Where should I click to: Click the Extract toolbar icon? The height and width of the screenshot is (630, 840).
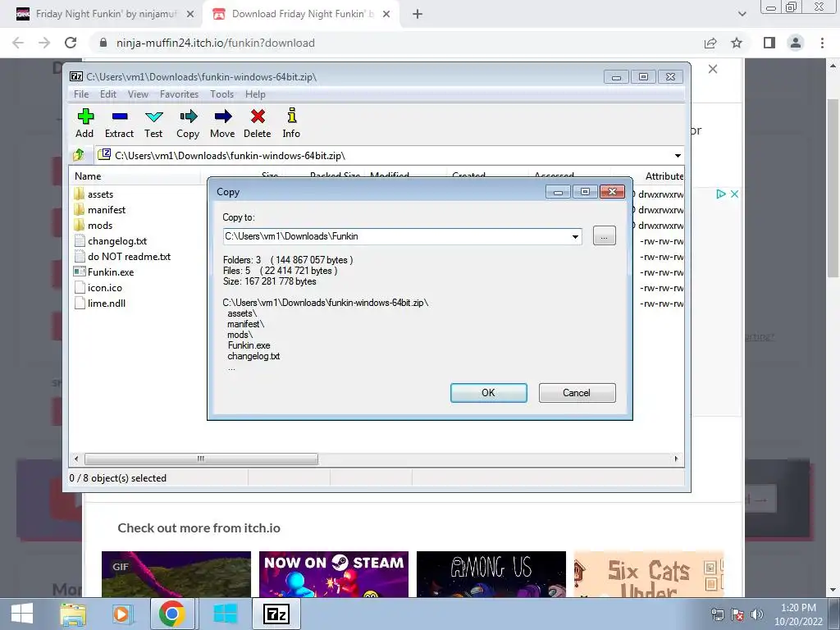tap(119, 123)
